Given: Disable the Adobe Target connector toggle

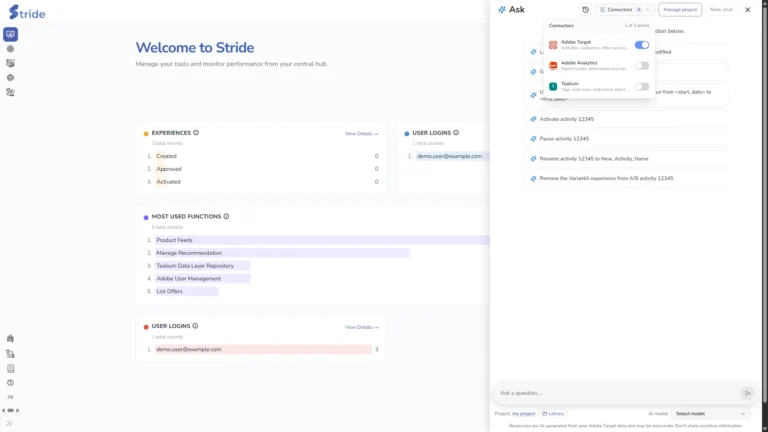Looking at the screenshot, I should pos(642,45).
